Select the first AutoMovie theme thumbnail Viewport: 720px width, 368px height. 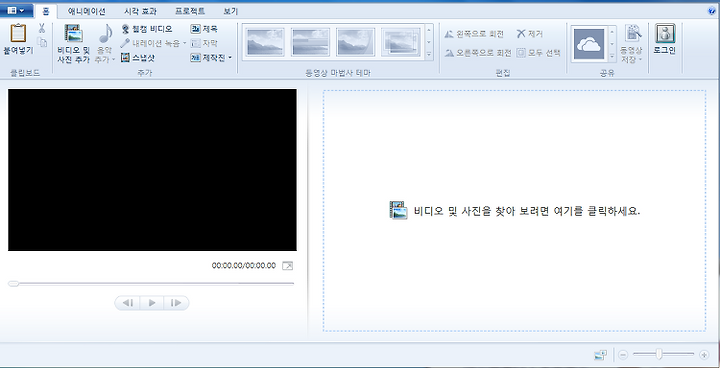tap(265, 42)
